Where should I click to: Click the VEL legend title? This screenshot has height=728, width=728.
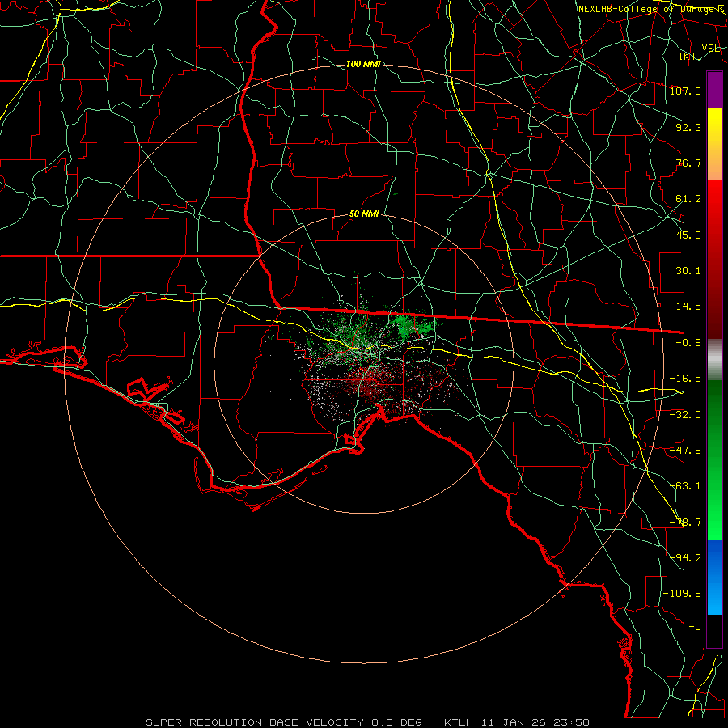[711, 48]
